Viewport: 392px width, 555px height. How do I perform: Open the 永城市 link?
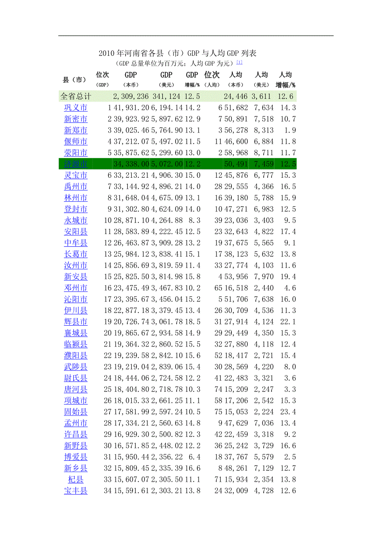75,221
